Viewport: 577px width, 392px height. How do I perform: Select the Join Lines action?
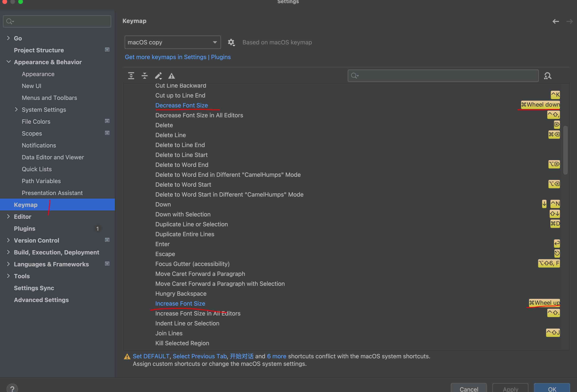[169, 333]
